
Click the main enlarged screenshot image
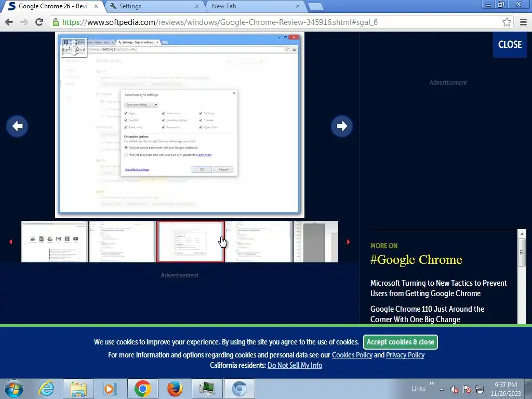(x=179, y=125)
